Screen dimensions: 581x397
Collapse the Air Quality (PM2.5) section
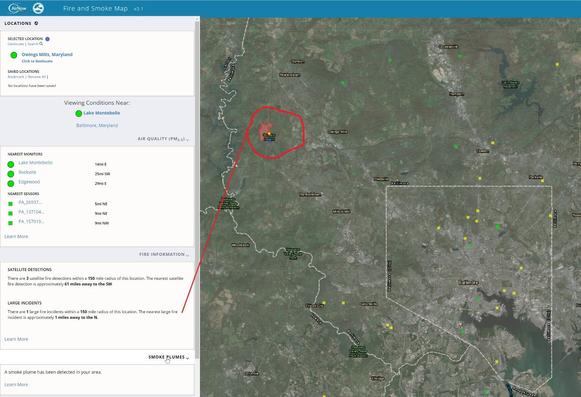point(163,139)
